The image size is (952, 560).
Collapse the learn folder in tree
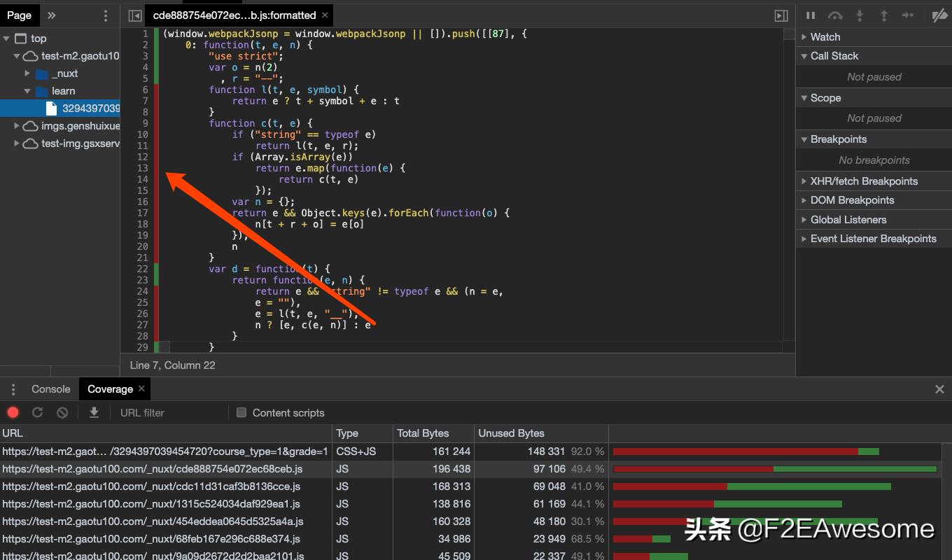27,91
